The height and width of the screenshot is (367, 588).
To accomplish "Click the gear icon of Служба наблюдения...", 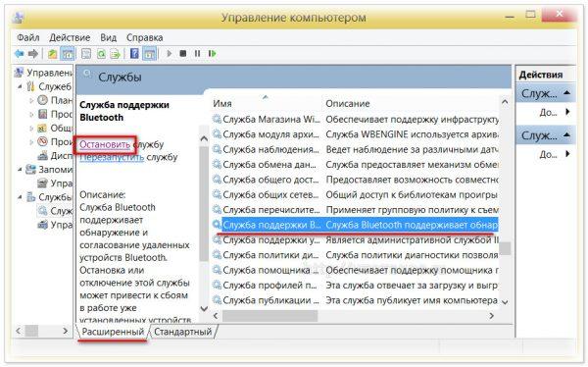I will click(218, 149).
